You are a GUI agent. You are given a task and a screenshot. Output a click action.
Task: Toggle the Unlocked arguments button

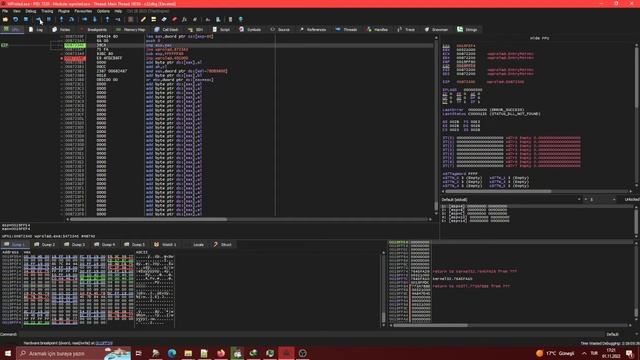[x=631, y=200]
